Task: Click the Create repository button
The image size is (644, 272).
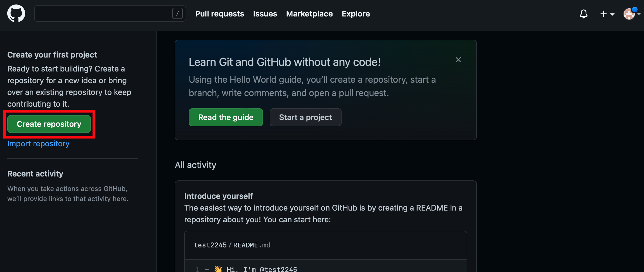Action: coord(49,124)
